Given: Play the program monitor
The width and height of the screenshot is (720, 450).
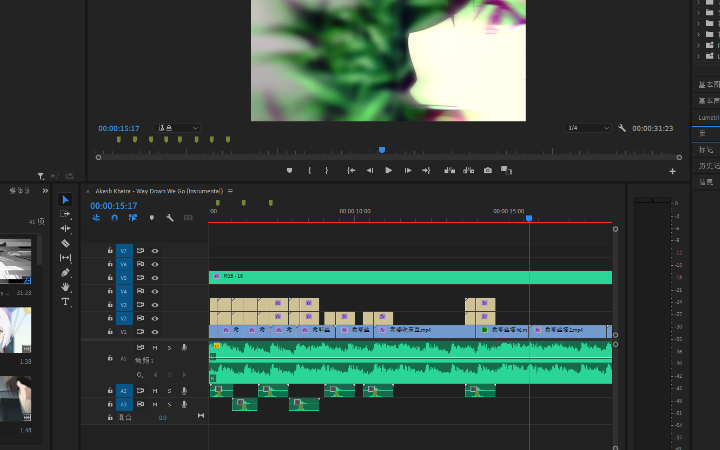Looking at the screenshot, I should click(388, 170).
